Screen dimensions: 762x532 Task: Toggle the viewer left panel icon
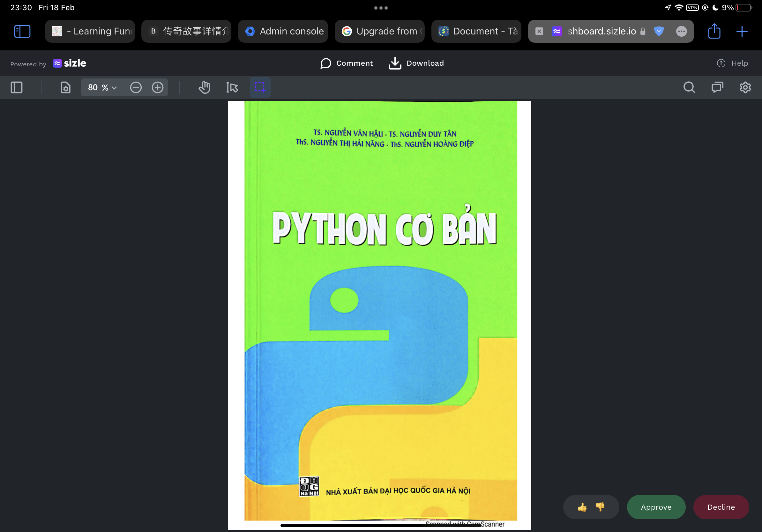click(x=17, y=88)
